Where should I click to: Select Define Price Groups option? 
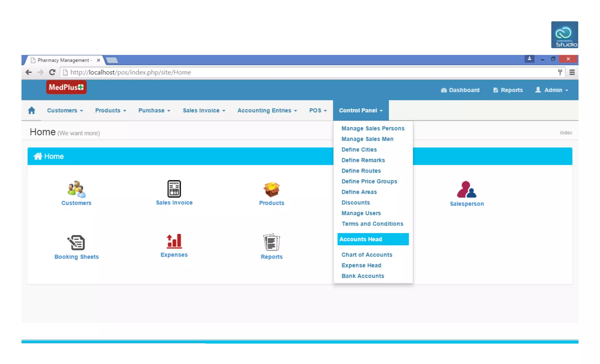click(x=369, y=181)
